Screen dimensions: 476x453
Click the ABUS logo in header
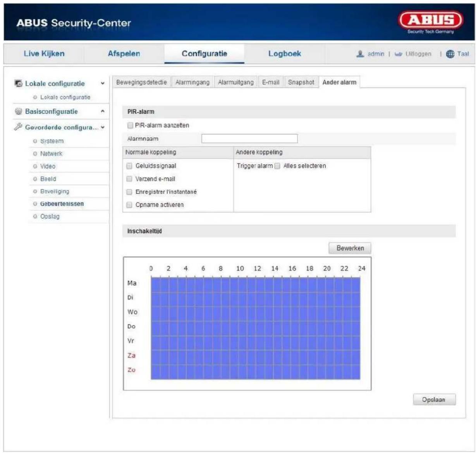(431, 22)
